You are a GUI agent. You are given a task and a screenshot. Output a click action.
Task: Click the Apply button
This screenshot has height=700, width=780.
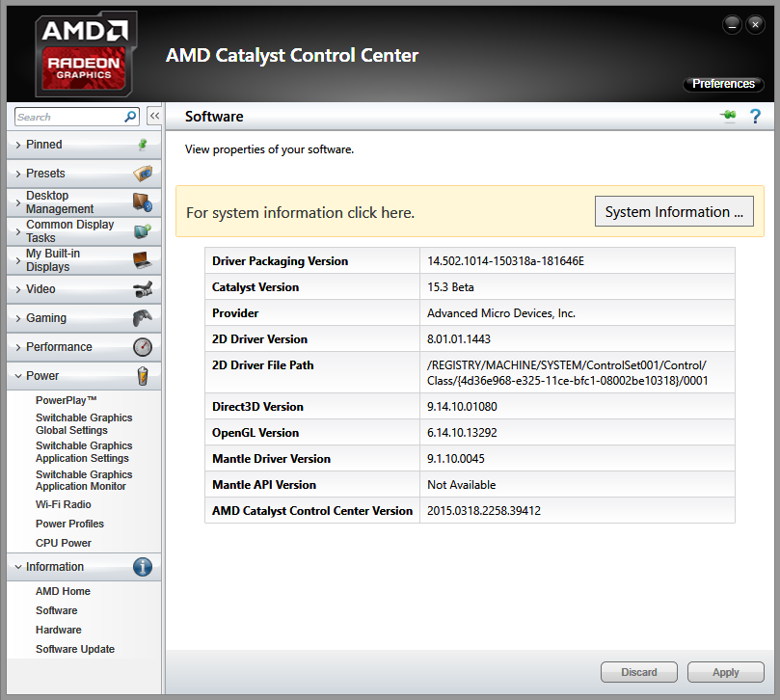[725, 672]
